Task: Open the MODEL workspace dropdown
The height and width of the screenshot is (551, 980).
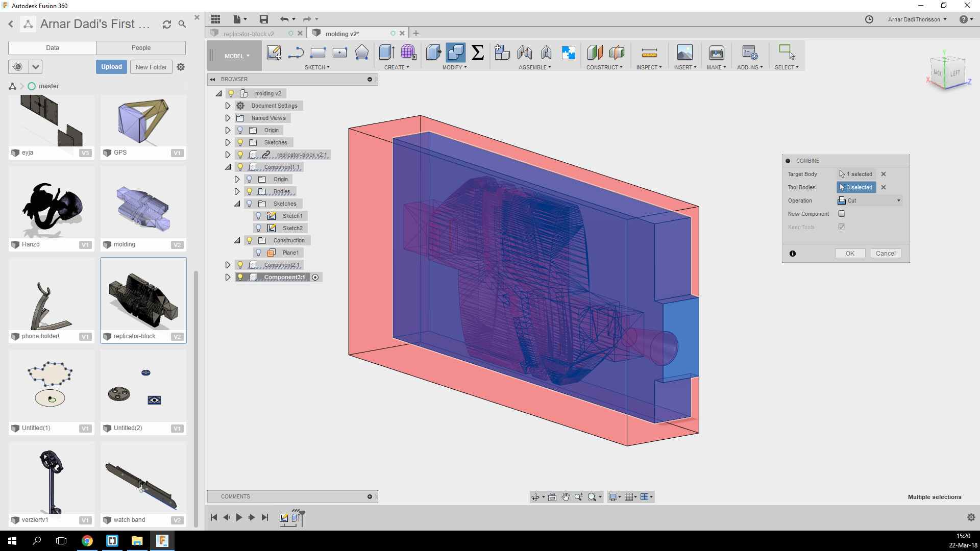Action: coord(236,56)
